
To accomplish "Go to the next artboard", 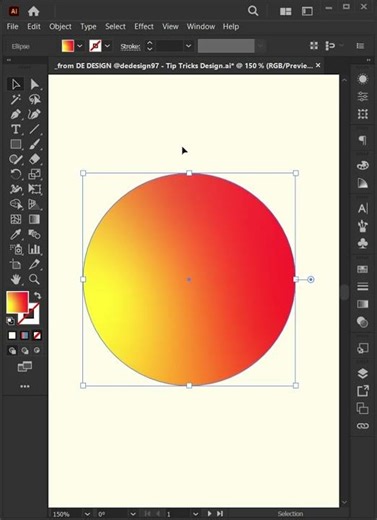I will pos(209,514).
